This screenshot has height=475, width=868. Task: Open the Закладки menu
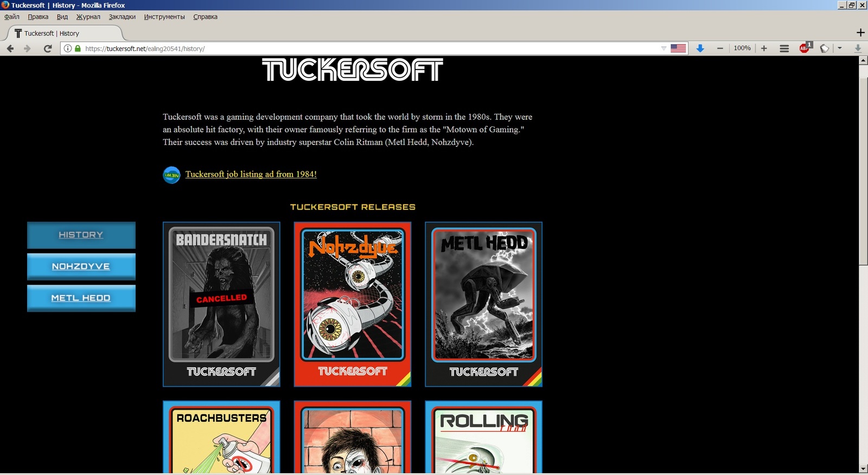pos(122,17)
